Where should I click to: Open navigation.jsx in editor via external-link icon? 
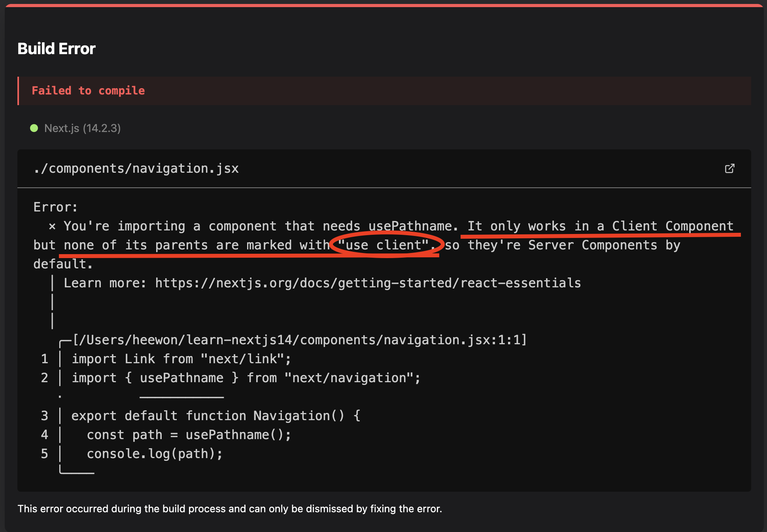[729, 169]
